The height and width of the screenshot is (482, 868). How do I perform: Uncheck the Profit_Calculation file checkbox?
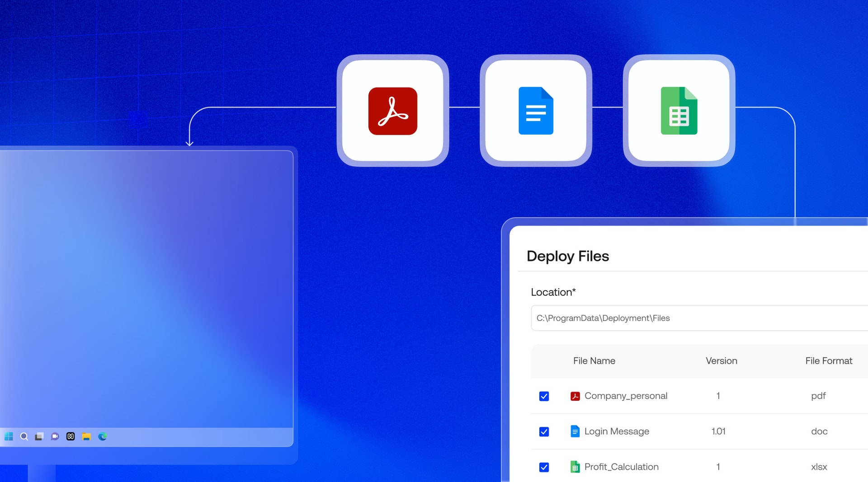pyautogui.click(x=544, y=467)
